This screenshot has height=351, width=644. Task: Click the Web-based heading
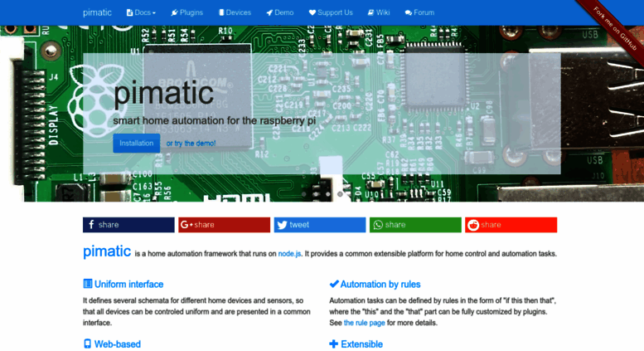point(118,344)
